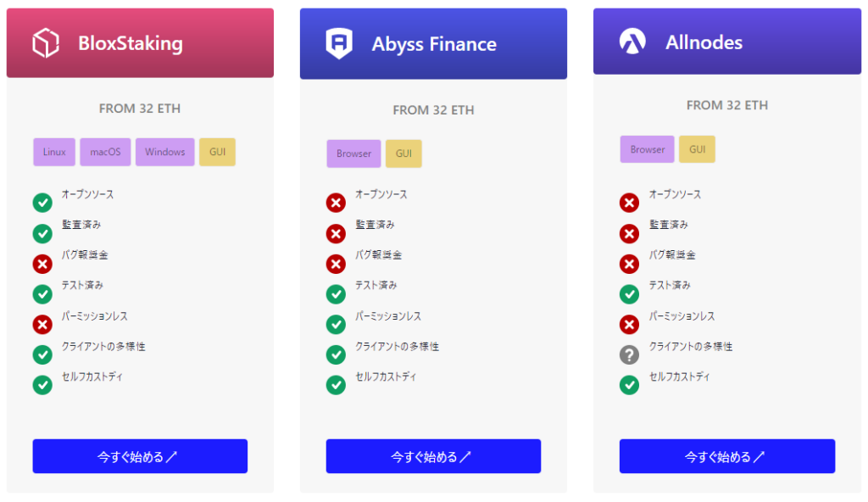Screen dimensions: 868x502
Task: Click the red X beside Abyss Finance 監査済み
Action: (336, 233)
